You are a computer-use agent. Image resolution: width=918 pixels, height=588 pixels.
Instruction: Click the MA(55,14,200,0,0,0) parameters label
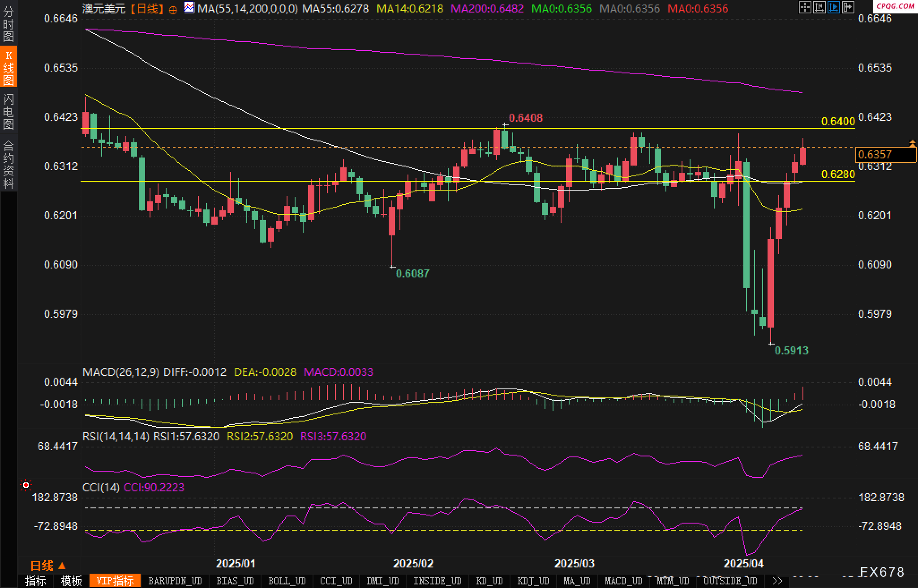click(248, 9)
